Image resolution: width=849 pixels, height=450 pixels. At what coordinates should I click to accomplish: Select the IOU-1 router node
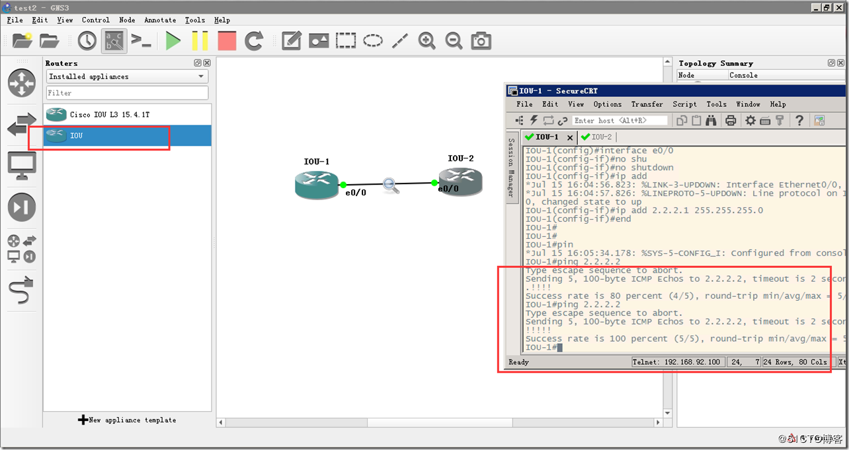(x=317, y=184)
